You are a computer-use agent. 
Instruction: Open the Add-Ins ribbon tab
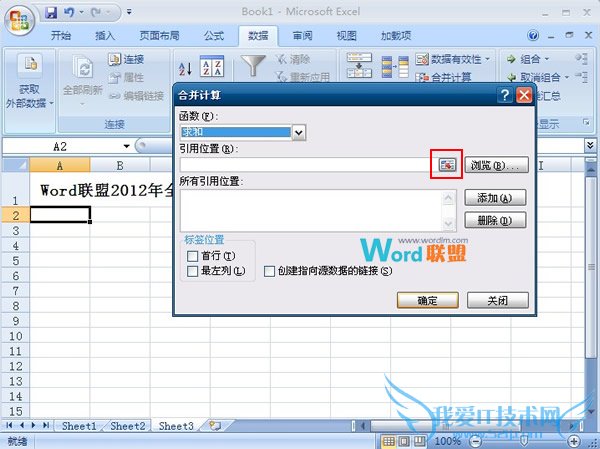click(396, 36)
